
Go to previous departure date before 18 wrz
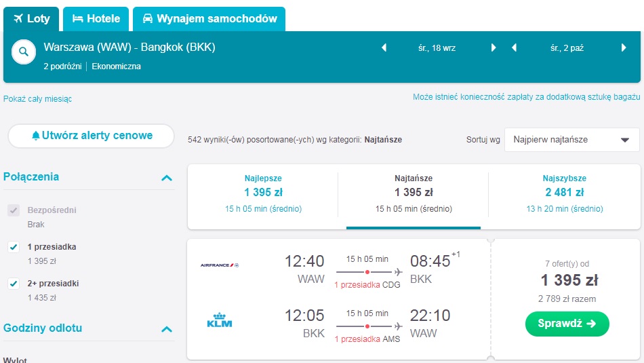pyautogui.click(x=384, y=47)
